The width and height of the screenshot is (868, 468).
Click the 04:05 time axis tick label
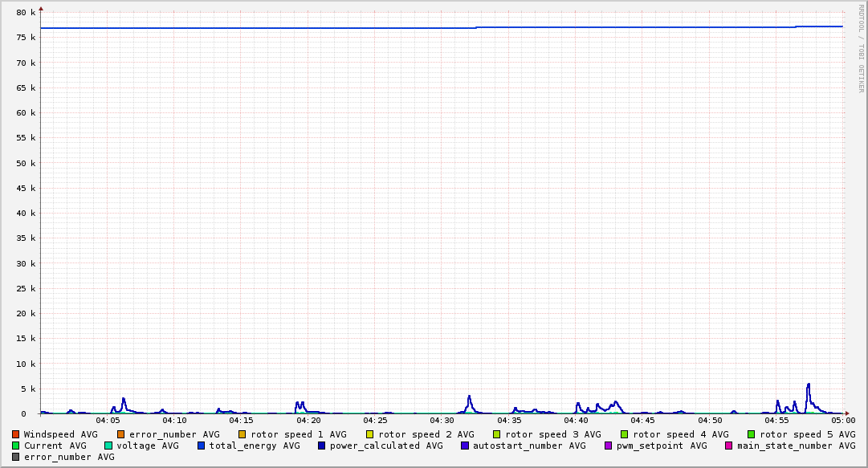108,420
